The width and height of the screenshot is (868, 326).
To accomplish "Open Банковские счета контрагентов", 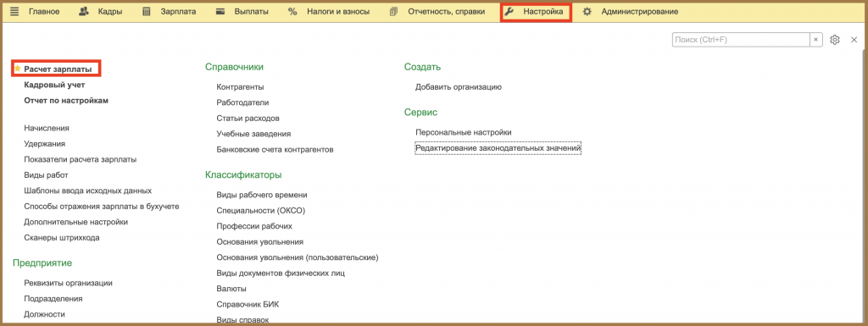I will [x=275, y=150].
